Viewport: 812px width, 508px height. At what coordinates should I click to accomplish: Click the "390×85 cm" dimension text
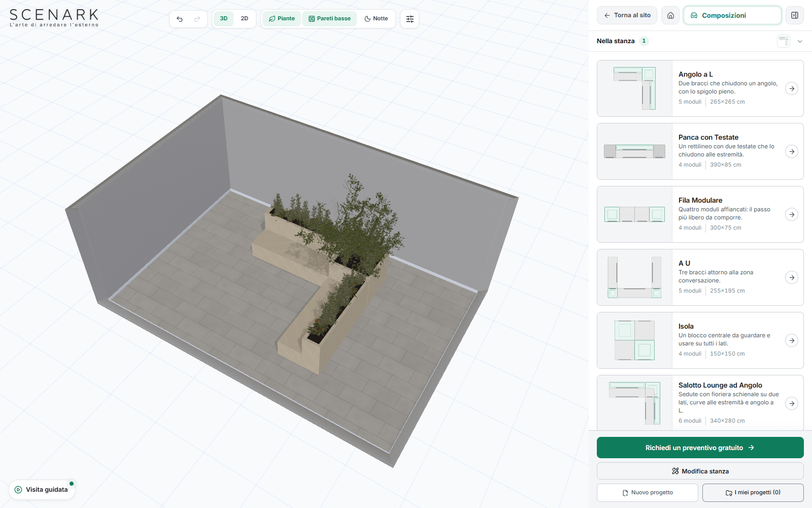point(725,165)
